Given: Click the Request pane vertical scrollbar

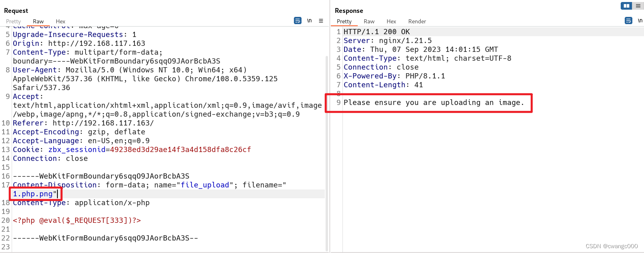Looking at the screenshot, I should click(327, 153).
